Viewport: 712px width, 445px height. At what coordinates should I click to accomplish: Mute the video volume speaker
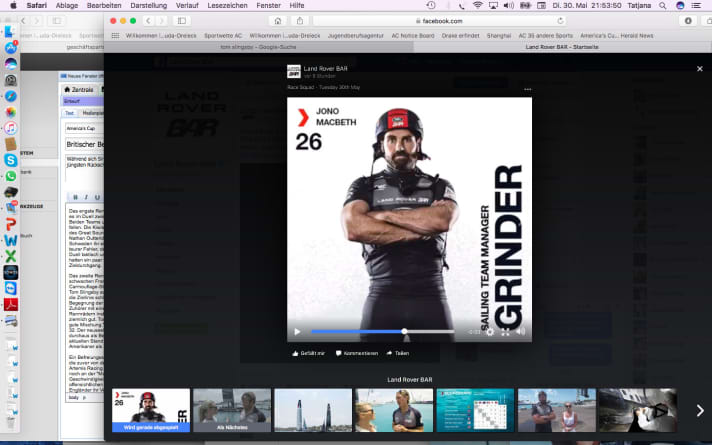click(521, 332)
